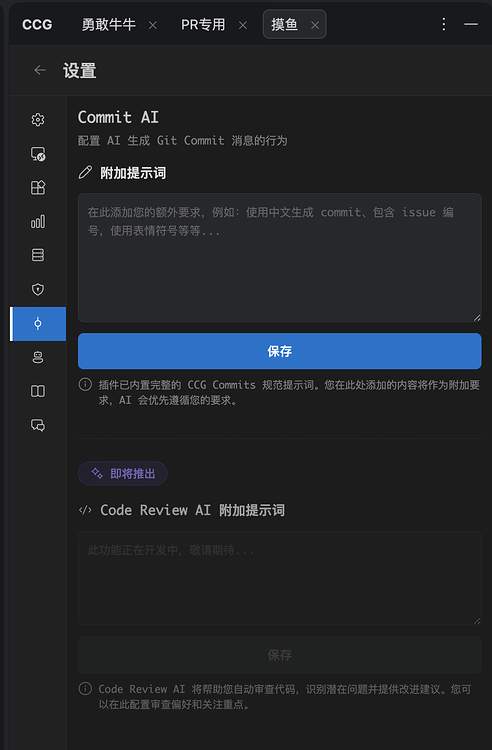Go back using the arrow beside 设置

[x=40, y=70]
